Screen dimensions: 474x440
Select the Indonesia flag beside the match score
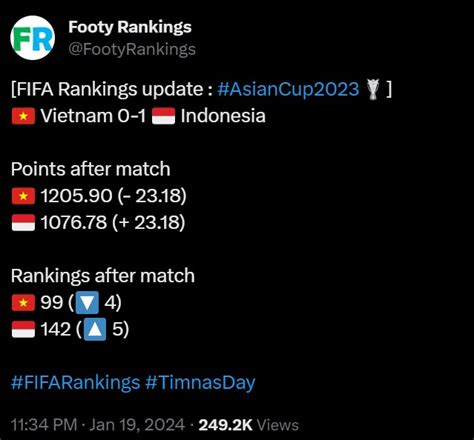point(163,116)
